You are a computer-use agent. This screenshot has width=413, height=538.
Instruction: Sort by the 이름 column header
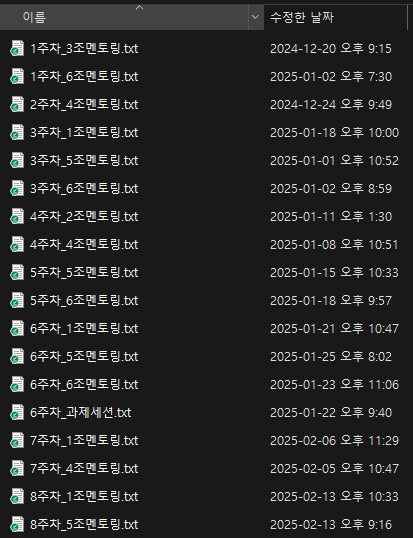click(124, 17)
